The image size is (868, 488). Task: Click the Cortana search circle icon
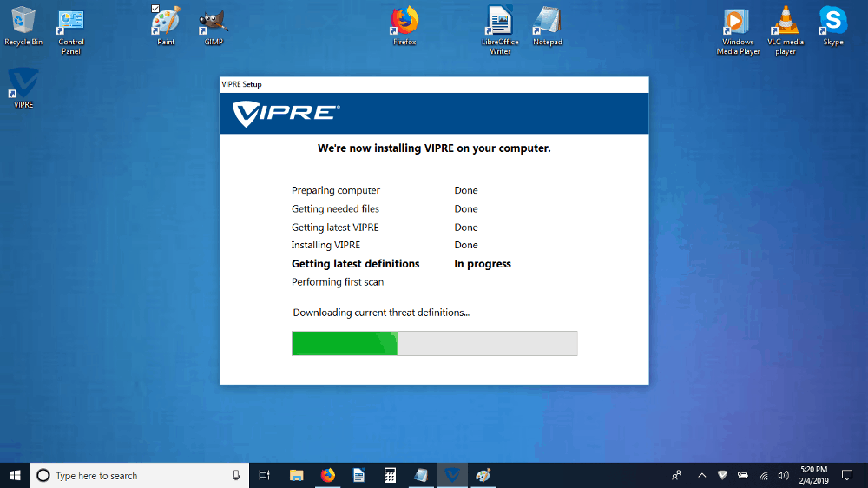tap(43, 475)
